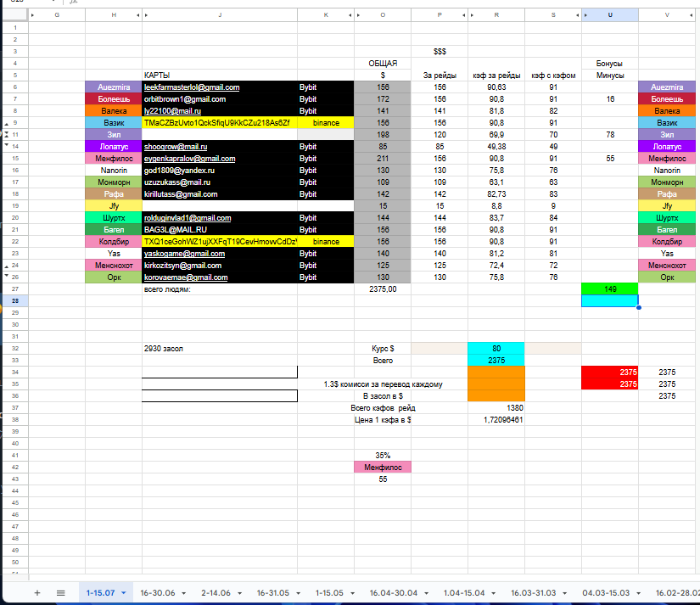Image resolution: width=700 pixels, height=605 pixels.
Task: Select the 'кэф за рейды' header cell
Action: pos(496,75)
